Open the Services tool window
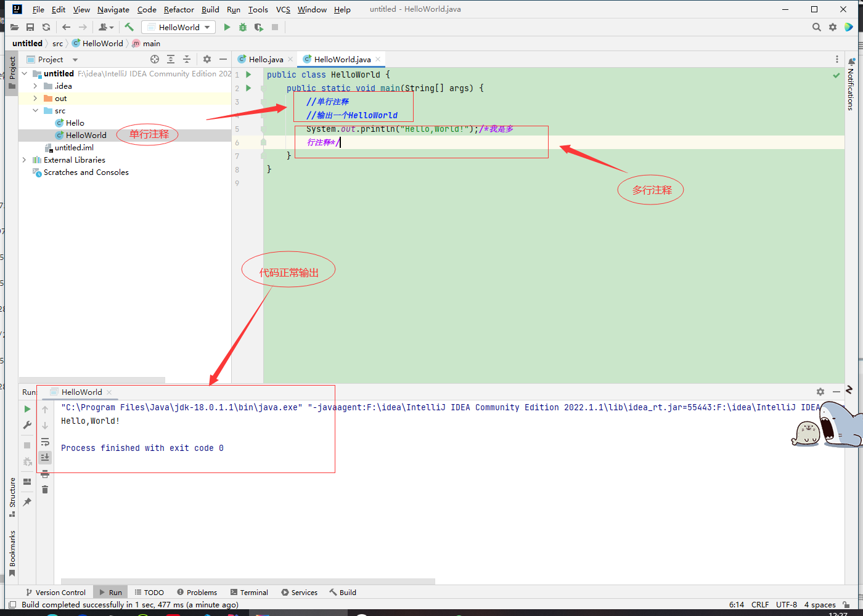Screen dimensions: 863x616 click(300, 593)
